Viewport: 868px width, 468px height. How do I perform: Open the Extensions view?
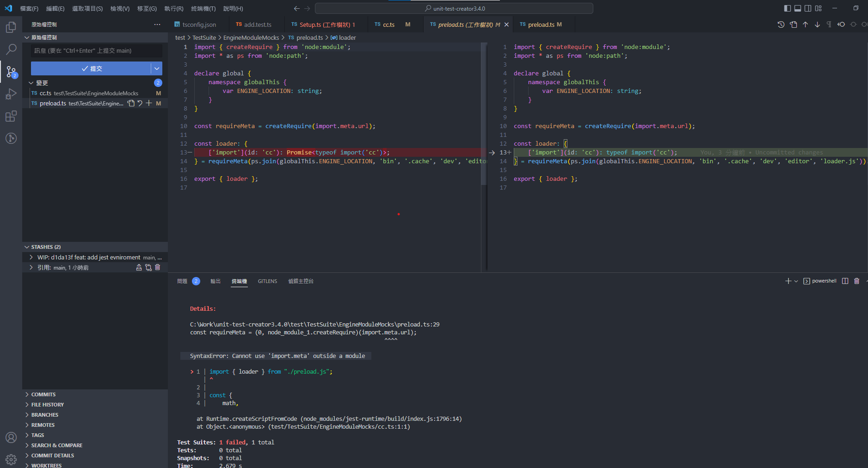coord(11,116)
